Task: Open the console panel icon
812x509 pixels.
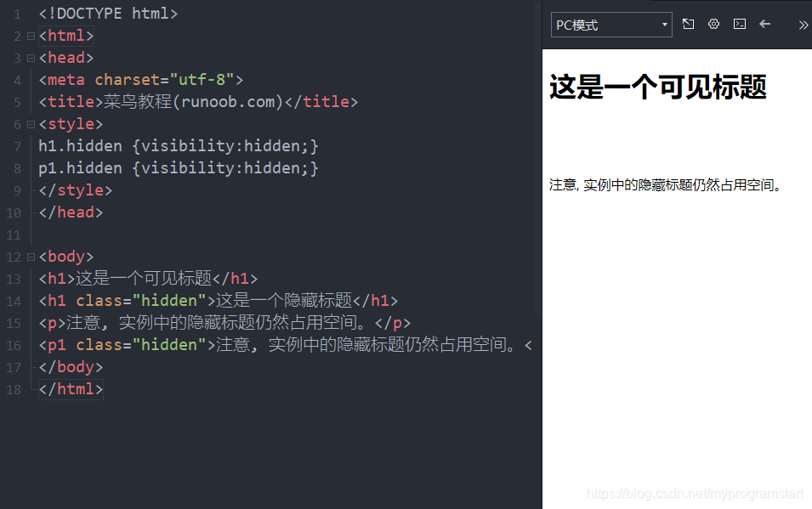Action: [x=739, y=24]
